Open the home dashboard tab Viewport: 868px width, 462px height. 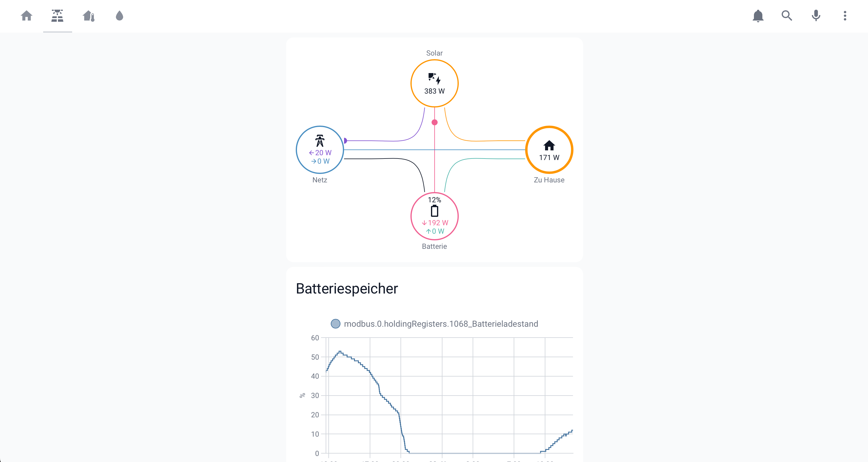tap(26, 16)
